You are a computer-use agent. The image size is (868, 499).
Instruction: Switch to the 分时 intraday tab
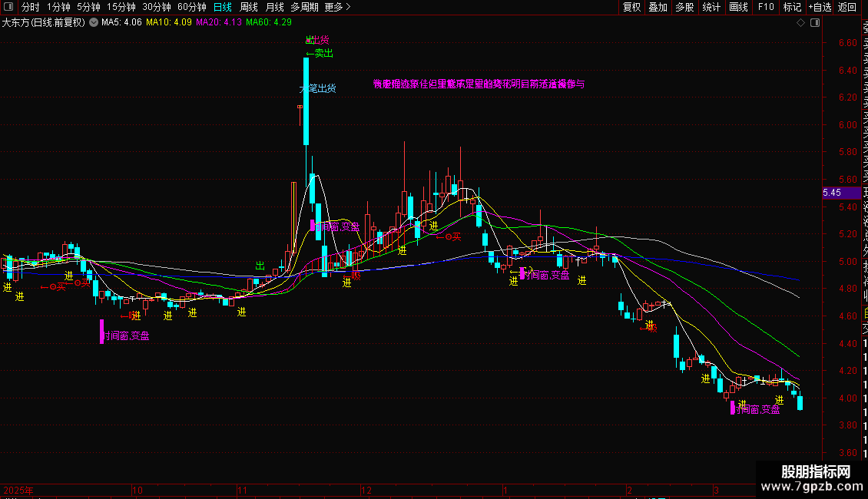(30, 7)
